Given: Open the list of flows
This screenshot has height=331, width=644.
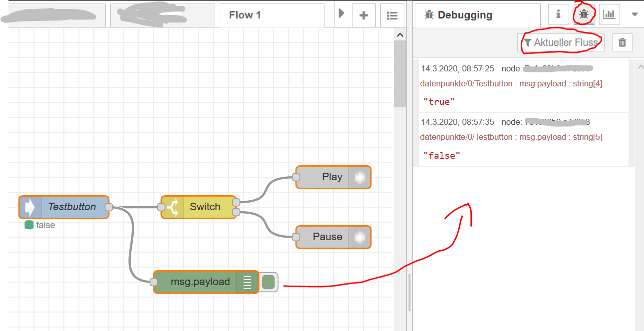Looking at the screenshot, I should coord(392,15).
